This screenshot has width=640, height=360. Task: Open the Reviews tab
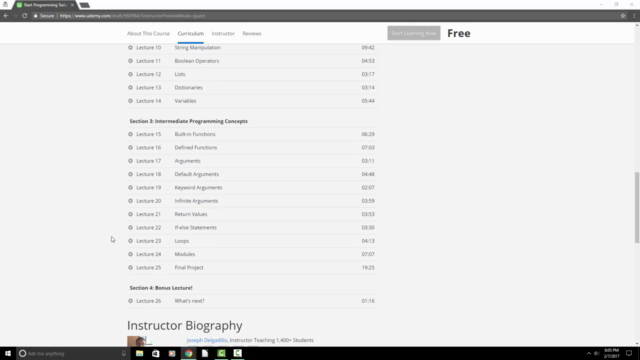pyautogui.click(x=252, y=33)
